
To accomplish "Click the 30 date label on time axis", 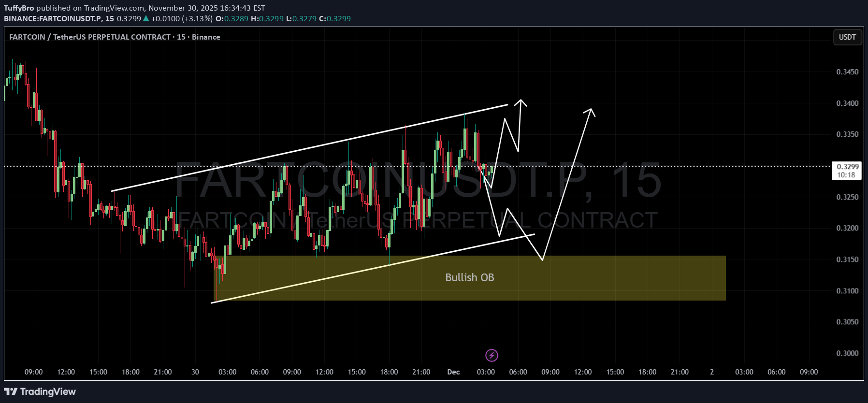I will pyautogui.click(x=195, y=372).
